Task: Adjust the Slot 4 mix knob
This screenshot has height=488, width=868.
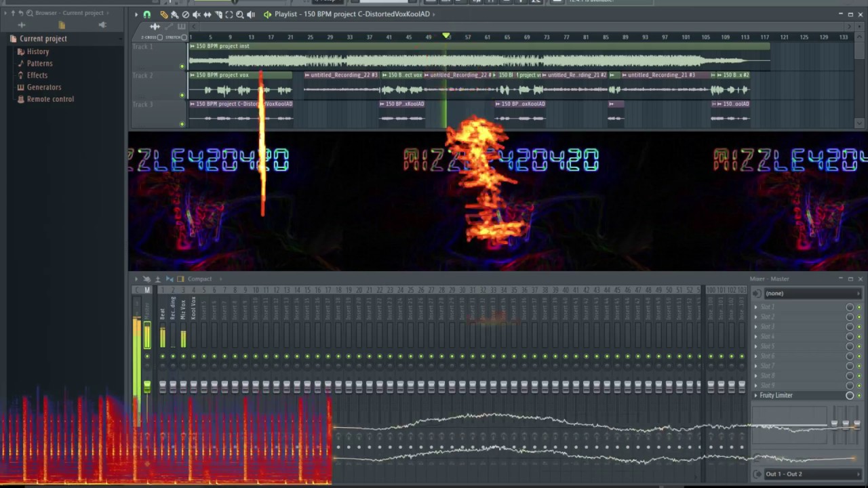Action: pyautogui.click(x=850, y=336)
